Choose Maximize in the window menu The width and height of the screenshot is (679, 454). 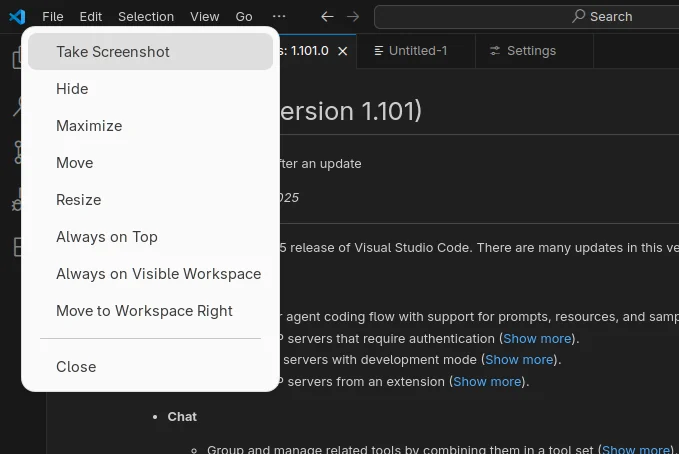click(150, 126)
